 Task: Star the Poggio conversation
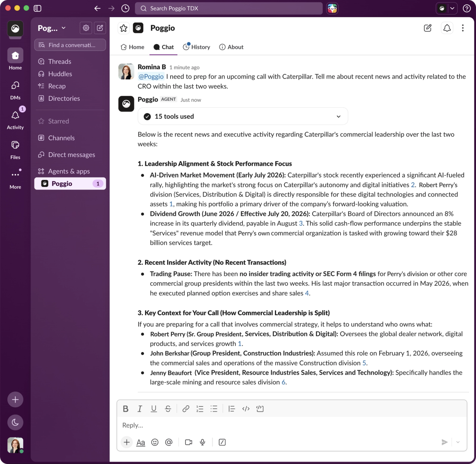pos(124,28)
